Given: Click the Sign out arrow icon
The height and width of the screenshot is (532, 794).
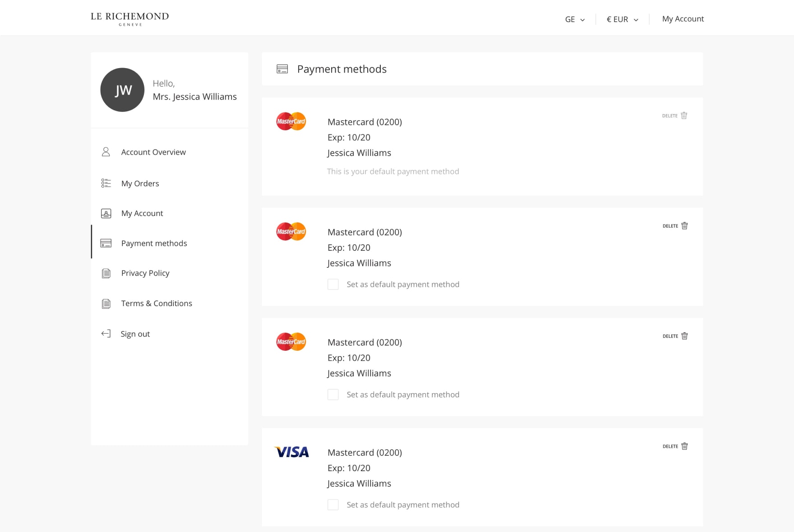Looking at the screenshot, I should tap(106, 334).
